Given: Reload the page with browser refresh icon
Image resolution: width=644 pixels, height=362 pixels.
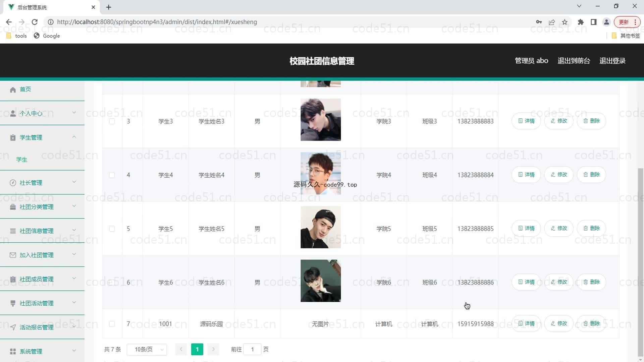Looking at the screenshot, I should click(x=35, y=22).
